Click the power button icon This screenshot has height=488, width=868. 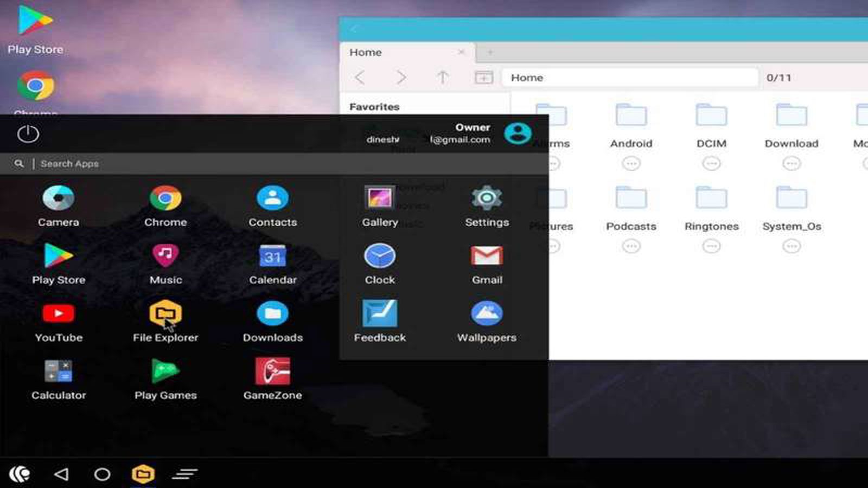pos(28,134)
